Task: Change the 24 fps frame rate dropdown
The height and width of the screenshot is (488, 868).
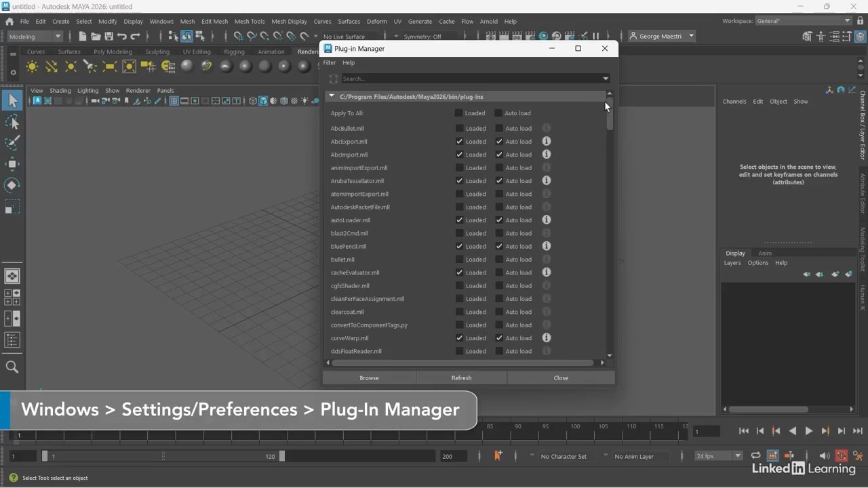Action: pos(719,455)
